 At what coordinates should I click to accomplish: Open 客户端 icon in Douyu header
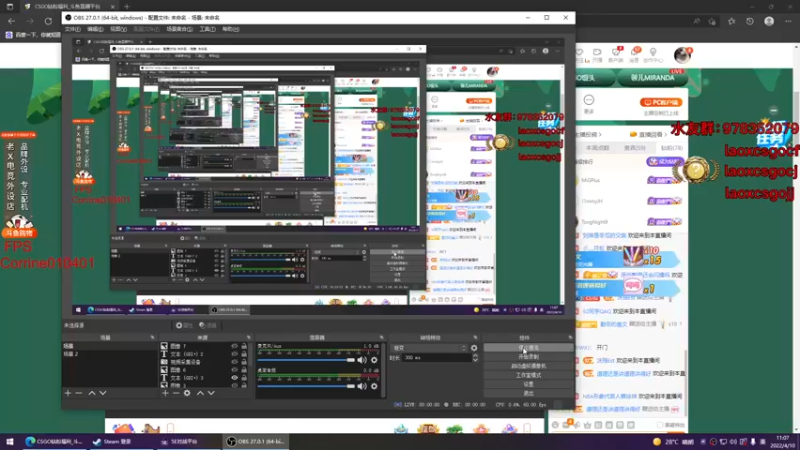615,55
